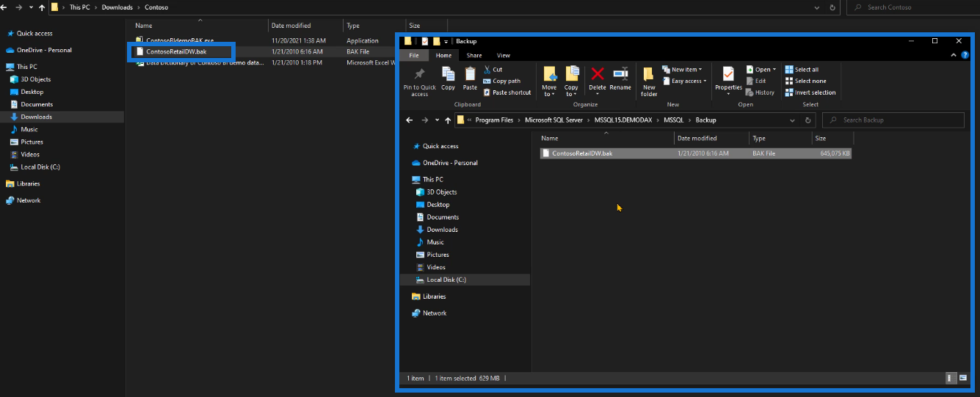Open the File tab in Backup window

pos(414,55)
